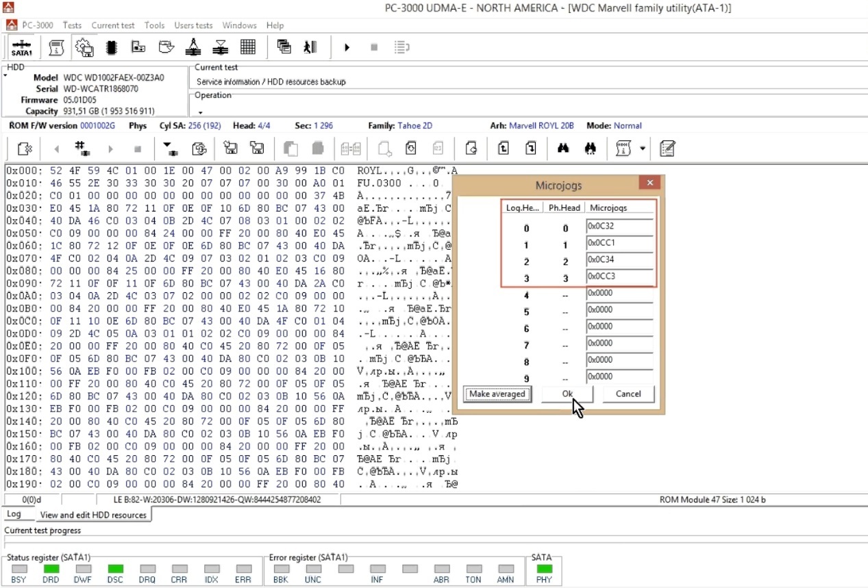Viewport: 868px width, 588px height.
Task: Click the grayed copy pages icon
Action: tap(290, 148)
